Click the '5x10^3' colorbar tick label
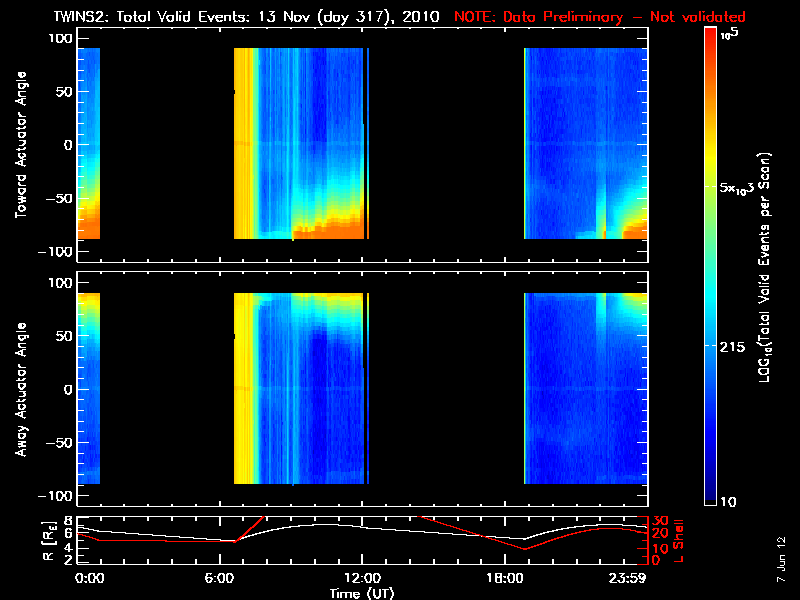The width and height of the screenshot is (800, 600). pos(737,188)
